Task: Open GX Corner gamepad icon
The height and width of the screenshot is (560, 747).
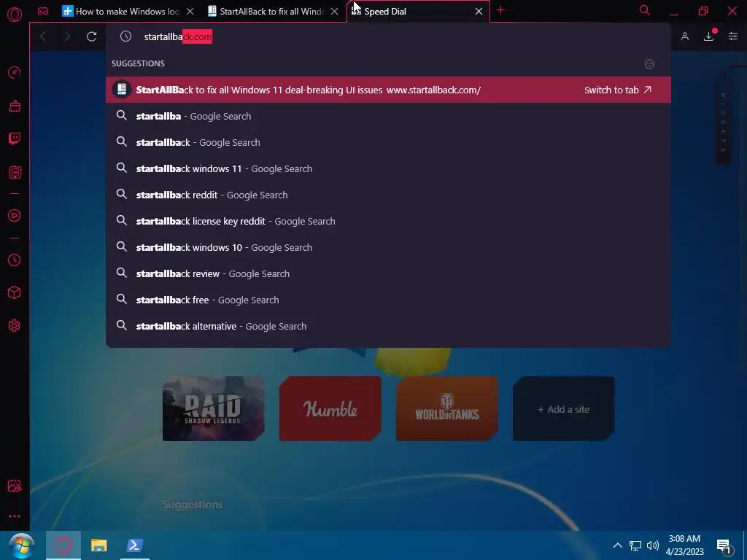Action: [43, 11]
